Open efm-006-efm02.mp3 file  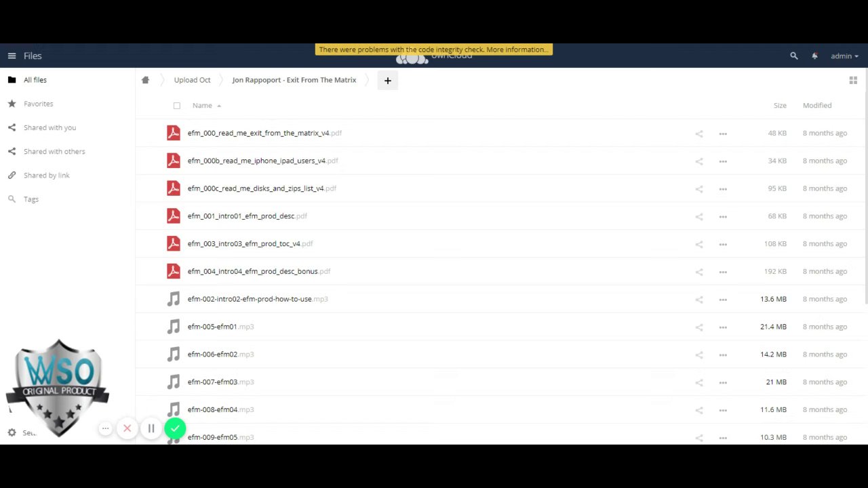[220, 354]
